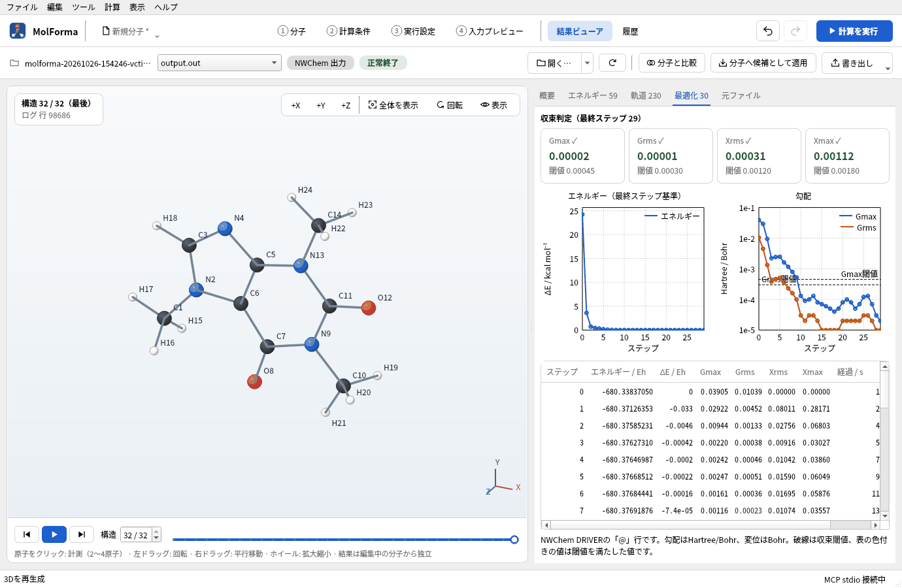The width and height of the screenshot is (902, 588).
Task: Open the ヘルプ menu
Action: coord(166,7)
